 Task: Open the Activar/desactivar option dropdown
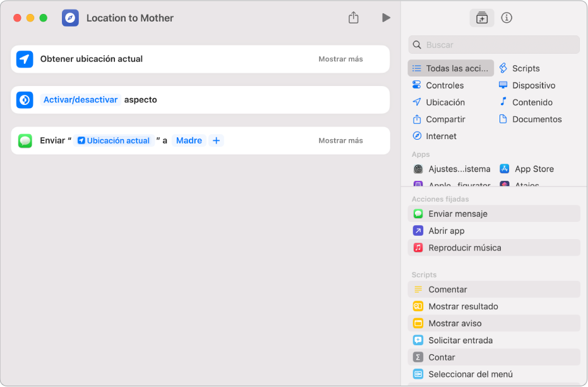click(x=80, y=99)
